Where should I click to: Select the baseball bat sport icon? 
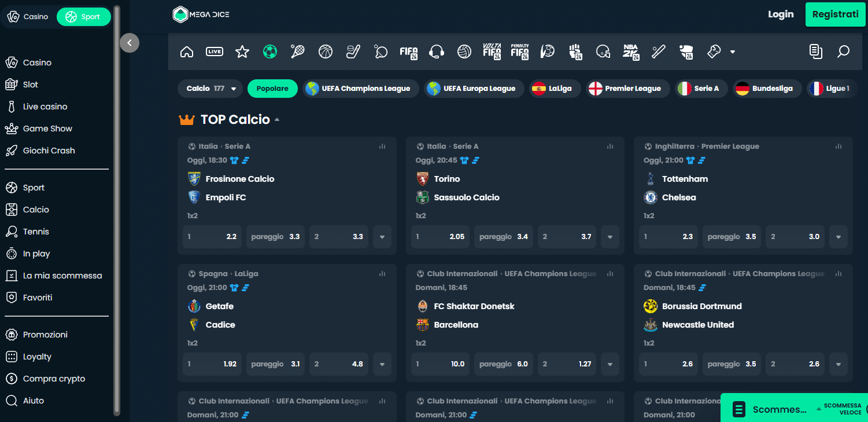pyautogui.click(x=659, y=52)
